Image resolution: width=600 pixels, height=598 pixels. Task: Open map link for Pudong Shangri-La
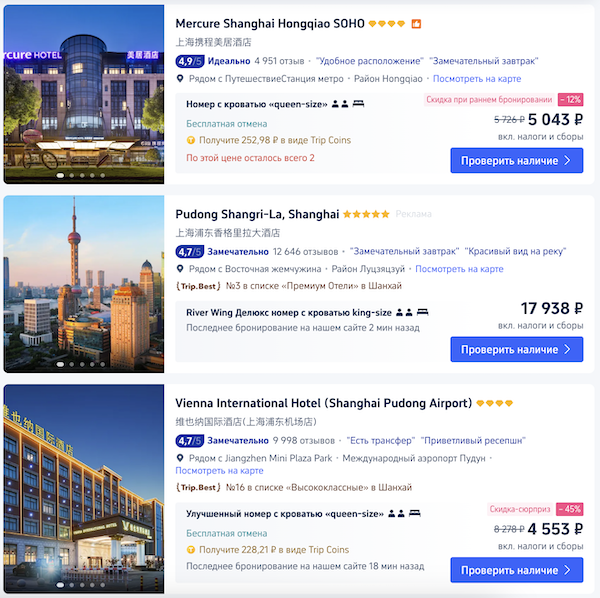pos(459,269)
